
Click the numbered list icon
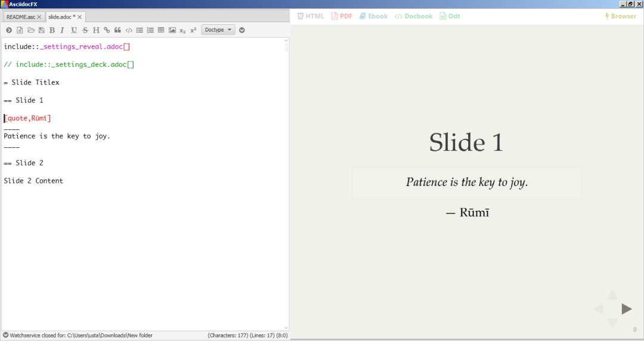150,30
